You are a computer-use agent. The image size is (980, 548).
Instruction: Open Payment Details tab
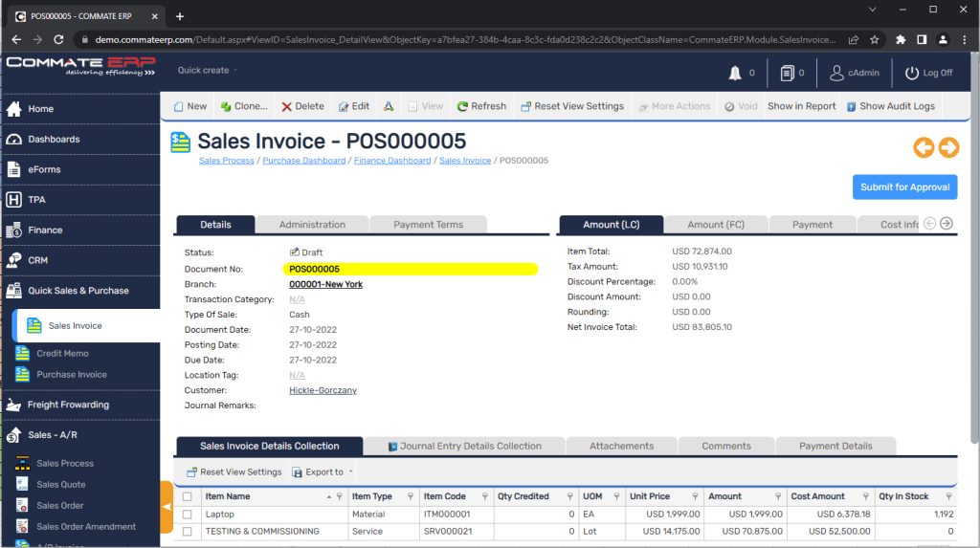[835, 447]
